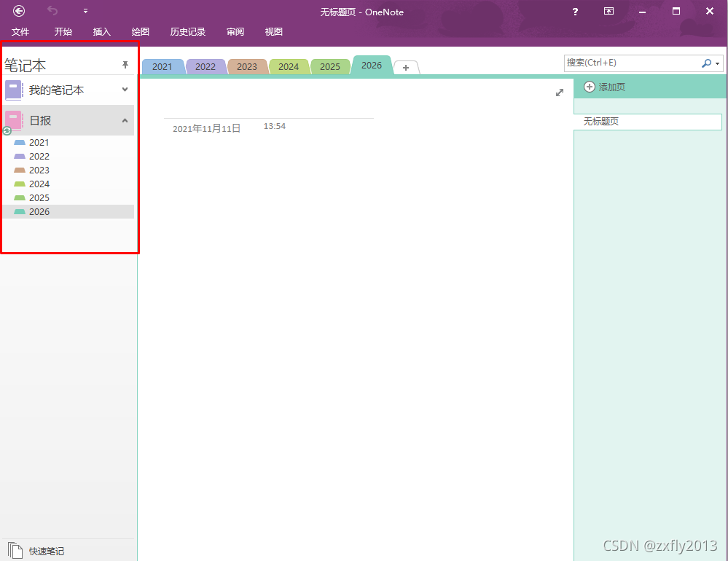Click the page time 13:54
This screenshot has height=561, width=728.
275,126
